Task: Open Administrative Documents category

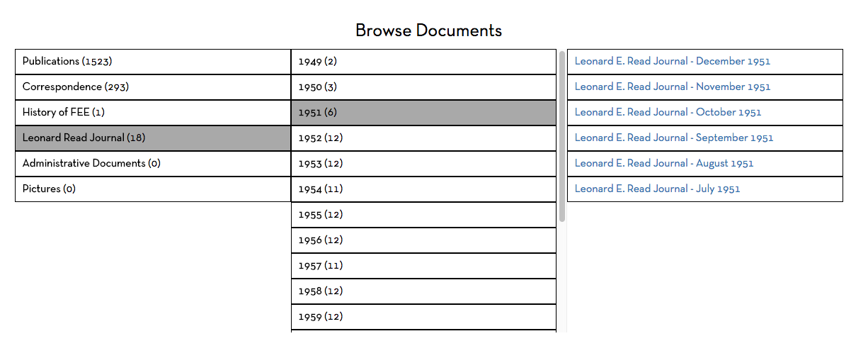Action: pos(91,164)
